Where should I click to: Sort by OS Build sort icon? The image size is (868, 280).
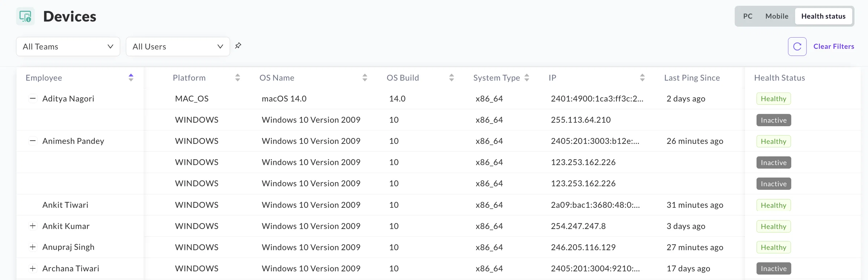click(x=451, y=77)
